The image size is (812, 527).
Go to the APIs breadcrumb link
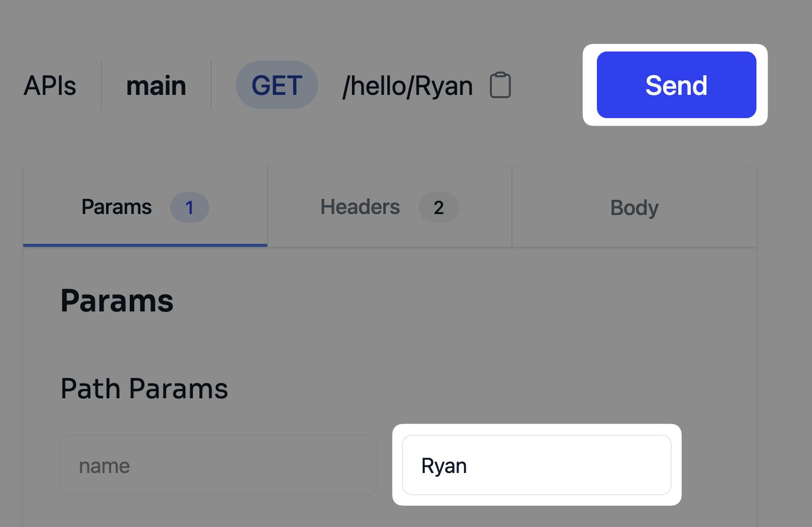coord(50,85)
